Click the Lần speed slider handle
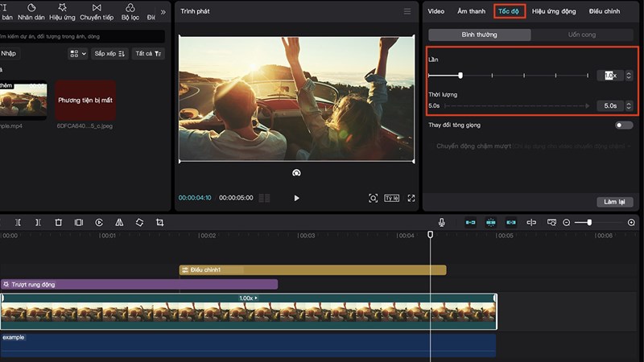Screen dimensions: 644x362 (460, 75)
